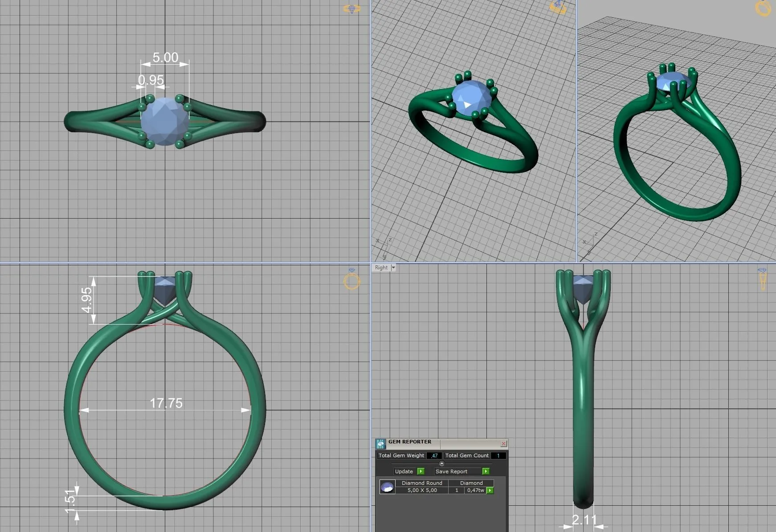
Task: Click the Save Report button label
Action: tap(451, 471)
